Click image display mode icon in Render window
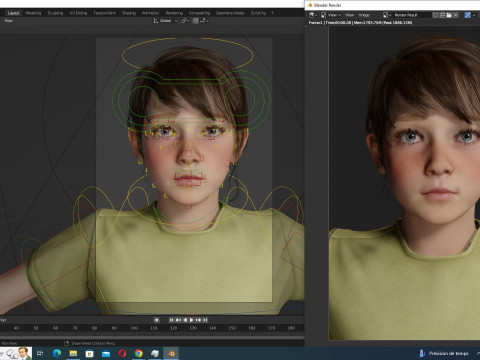 coord(323,15)
